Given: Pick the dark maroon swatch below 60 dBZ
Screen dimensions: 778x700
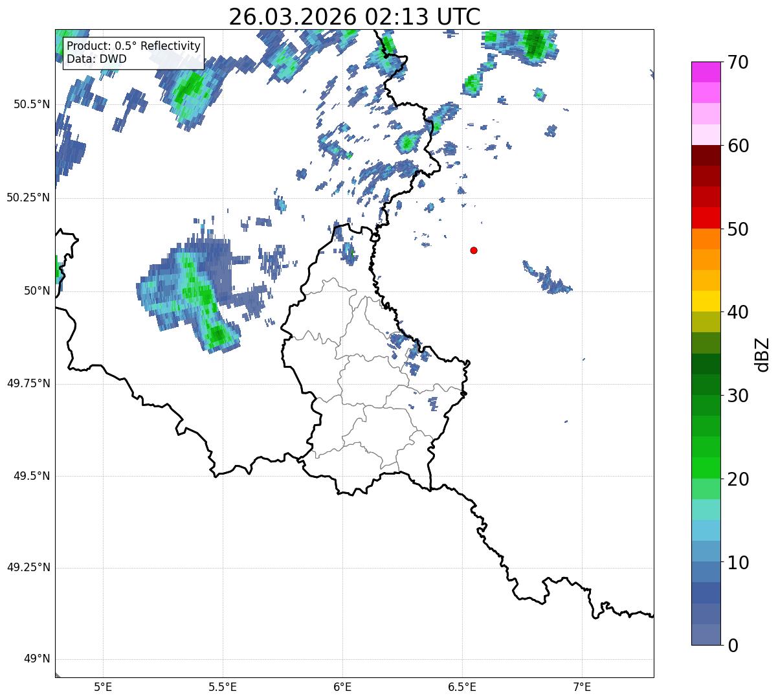Looking at the screenshot, I should click(x=706, y=155).
